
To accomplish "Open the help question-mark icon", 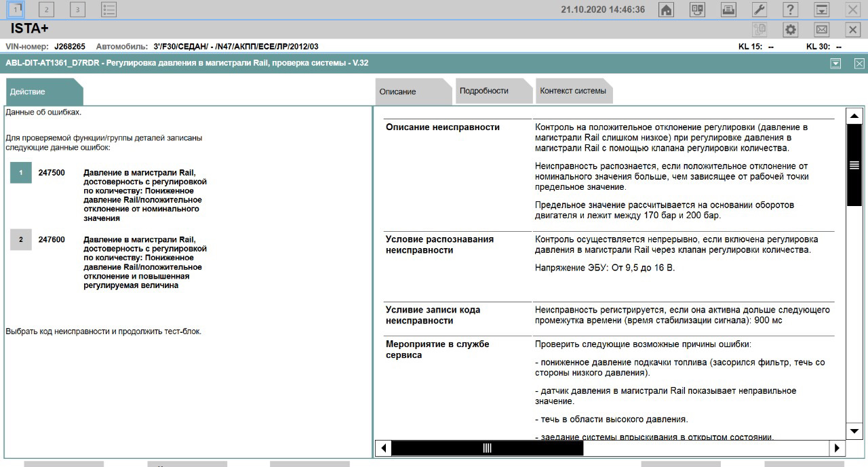I will 791,9.
